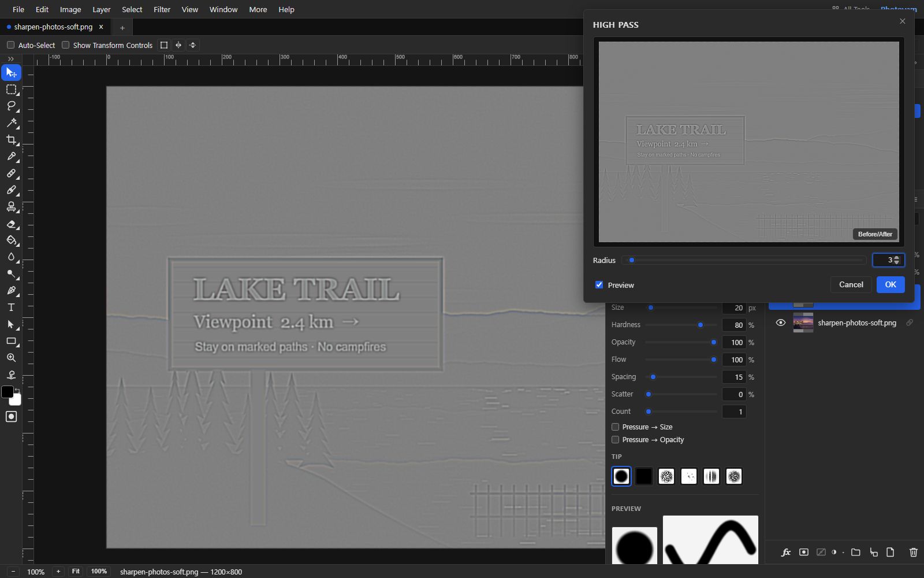Open layer effects fx menu
Screen dimensions: 924x578
786,553
